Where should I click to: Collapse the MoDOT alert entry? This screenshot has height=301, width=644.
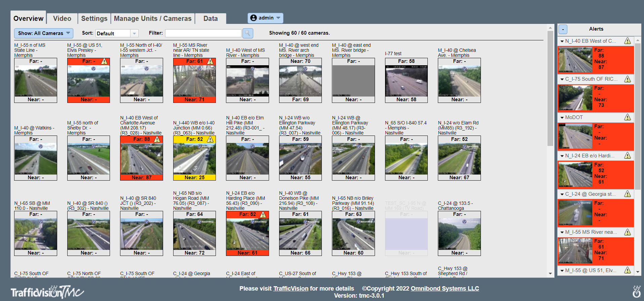tap(562, 118)
